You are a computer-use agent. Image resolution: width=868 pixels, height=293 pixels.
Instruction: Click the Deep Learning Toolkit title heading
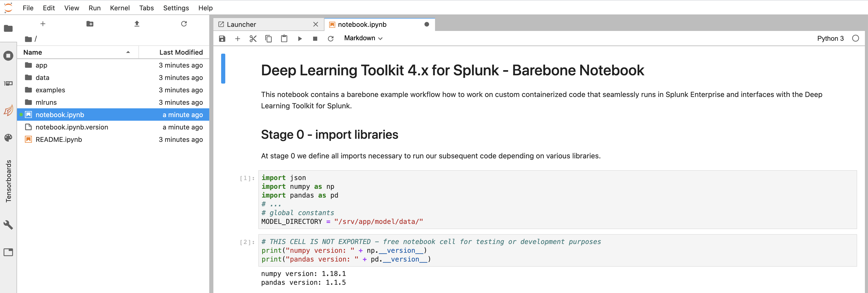[452, 70]
